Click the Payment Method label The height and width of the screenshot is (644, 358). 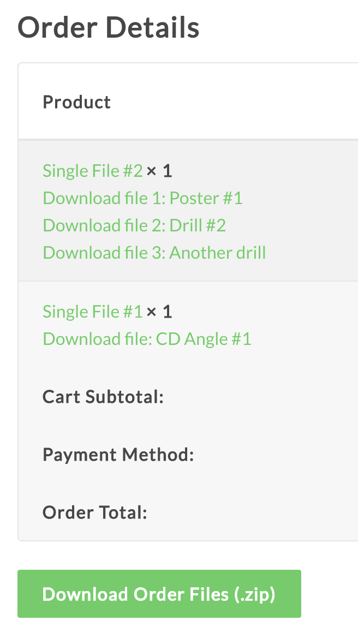[x=118, y=455]
